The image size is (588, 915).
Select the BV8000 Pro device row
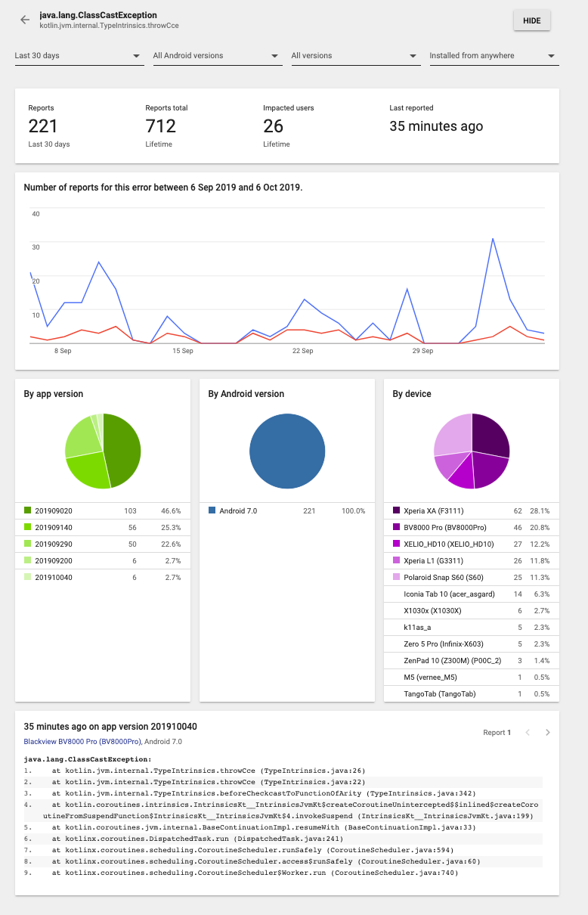(472, 528)
